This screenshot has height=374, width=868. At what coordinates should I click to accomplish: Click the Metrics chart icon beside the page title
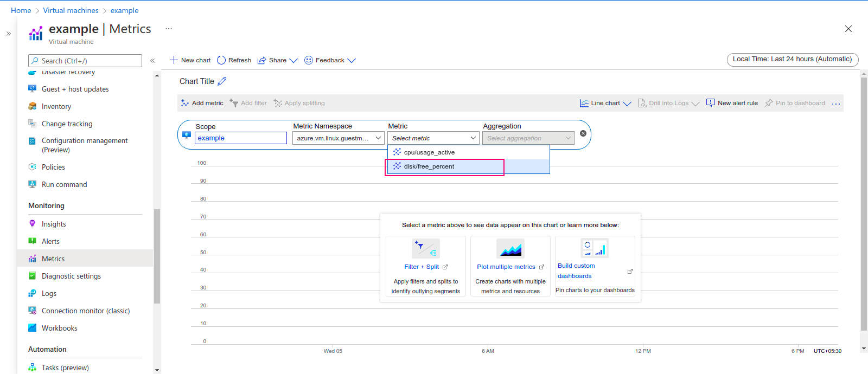36,34
